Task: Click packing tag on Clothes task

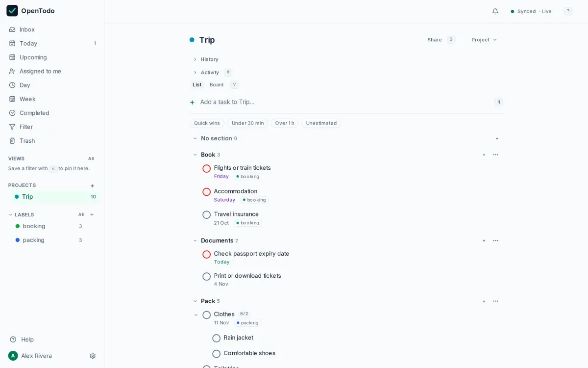Action: (x=247, y=323)
